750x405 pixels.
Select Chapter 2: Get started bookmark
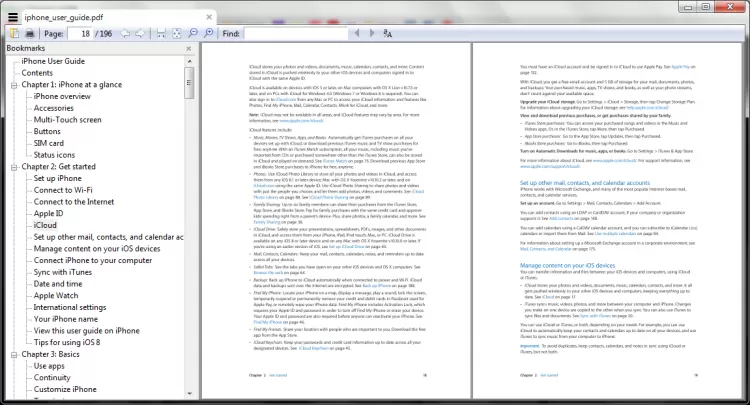tap(58, 166)
